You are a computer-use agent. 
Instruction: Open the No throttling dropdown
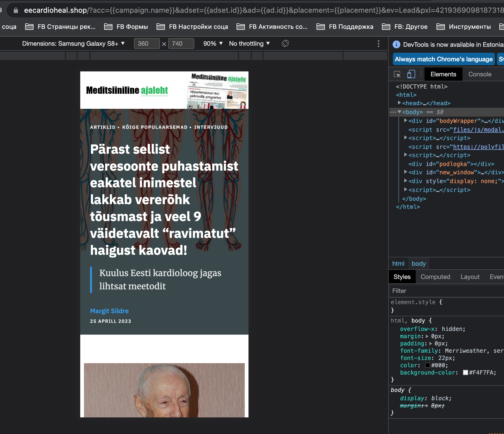249,44
